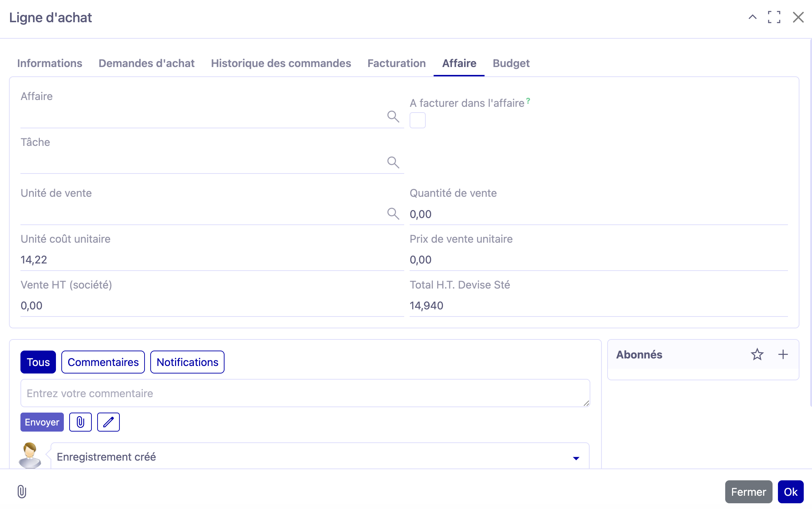The image size is (812, 509).
Task: Open the Tâche search magnifier
Action: [393, 162]
